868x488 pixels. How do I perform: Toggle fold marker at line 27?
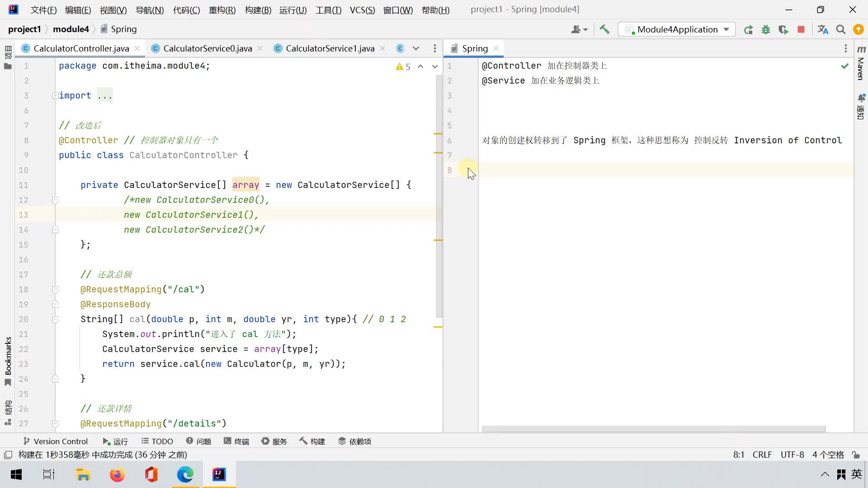[55, 423]
